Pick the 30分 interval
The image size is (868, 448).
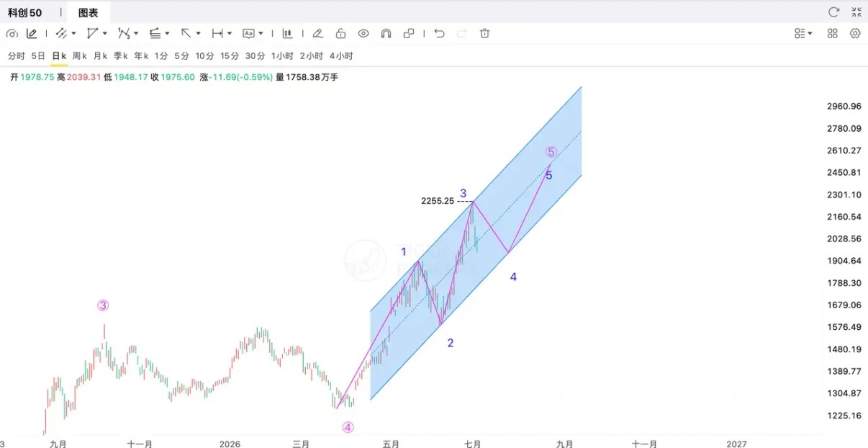tap(255, 55)
